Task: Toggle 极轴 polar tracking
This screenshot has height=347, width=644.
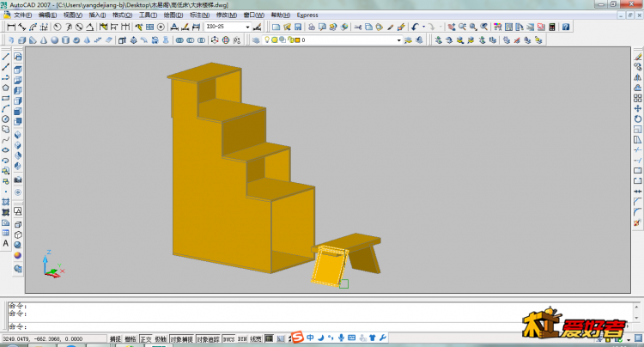Action: coord(161,338)
